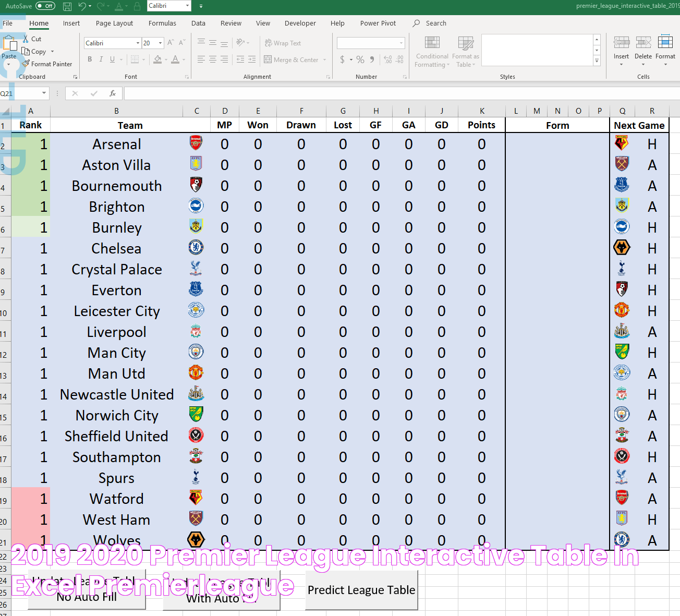The width and height of the screenshot is (680, 616).
Task: Click Merge & Center button
Action: [x=291, y=60]
